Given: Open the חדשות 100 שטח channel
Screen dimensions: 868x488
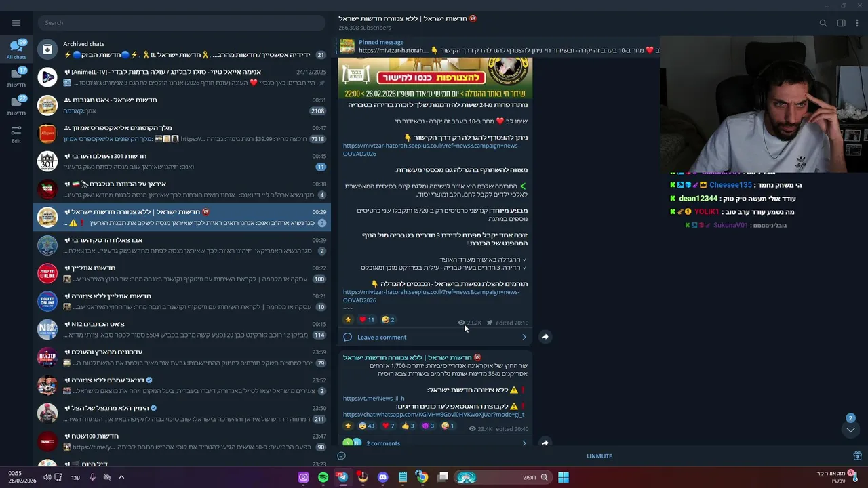Looking at the screenshot, I should [x=182, y=441].
